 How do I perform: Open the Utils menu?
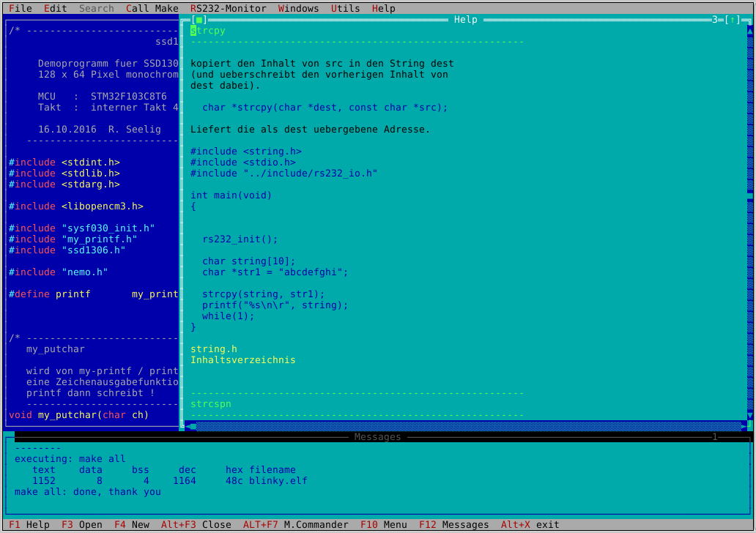click(345, 8)
